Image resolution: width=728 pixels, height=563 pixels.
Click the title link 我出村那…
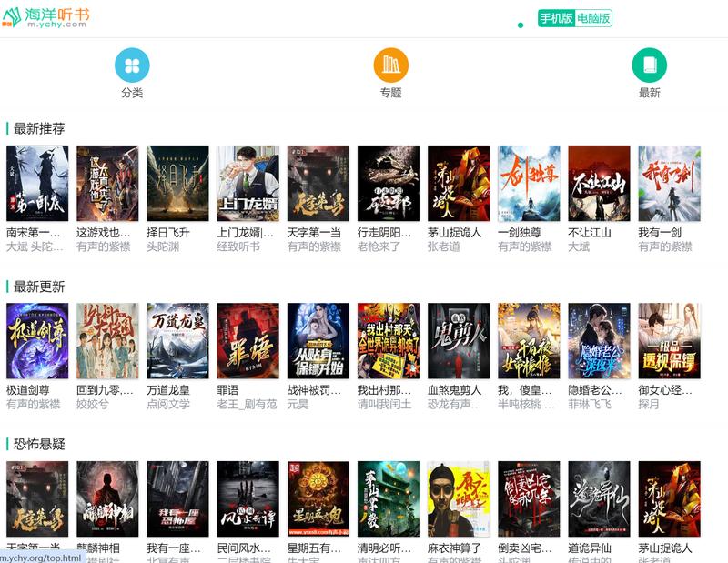[384, 390]
